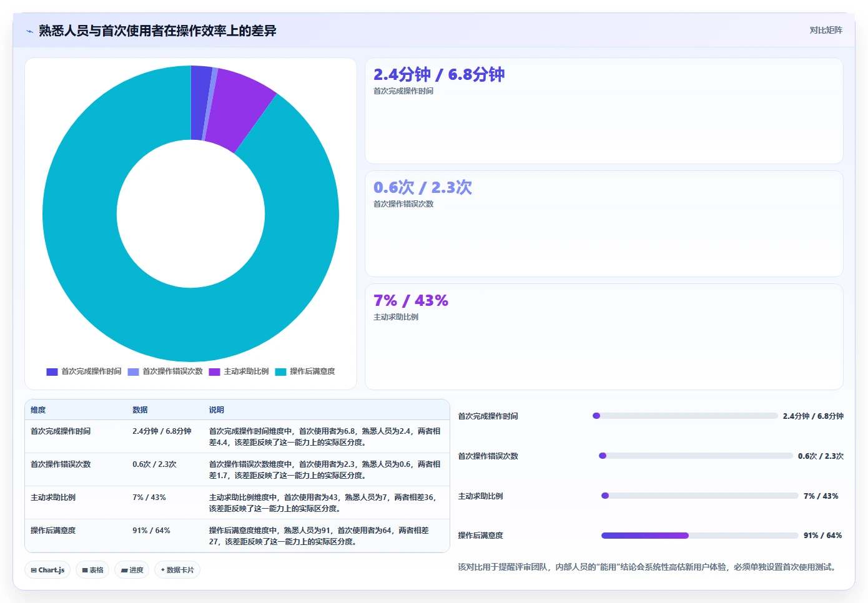Click the description noting 两者相差1.7
The image size is (868, 603).
point(325,470)
